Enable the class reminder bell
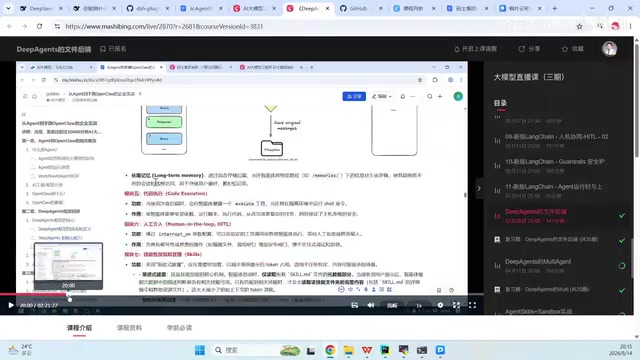The height and width of the screenshot is (360, 640). tap(476, 49)
